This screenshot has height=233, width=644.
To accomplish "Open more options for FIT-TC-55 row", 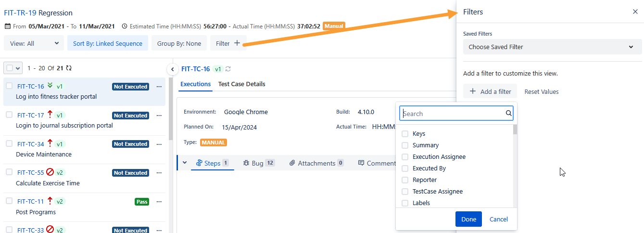I will coord(159,173).
